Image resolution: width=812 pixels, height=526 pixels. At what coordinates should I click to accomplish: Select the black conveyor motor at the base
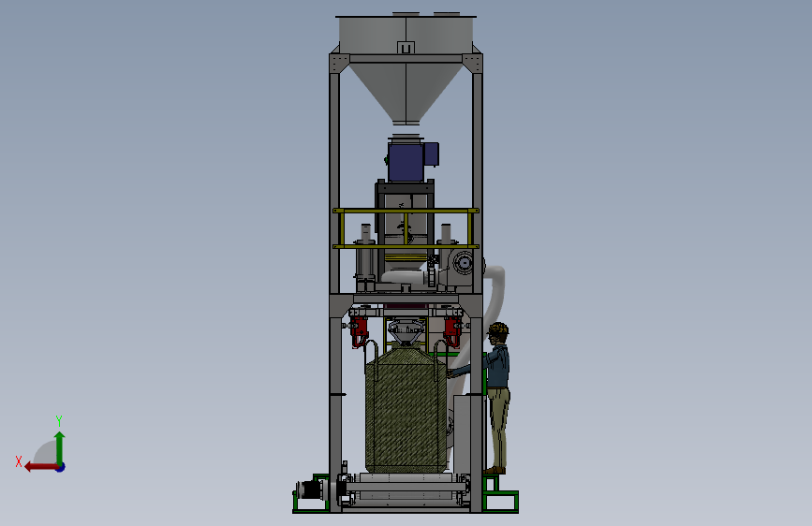tap(311, 489)
